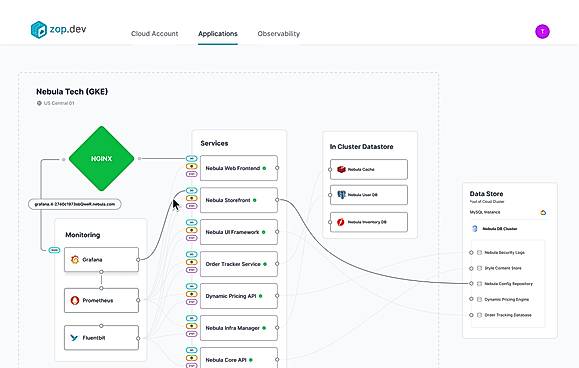This screenshot has height=368, width=579.
Task: Open the purple user avatar
Action: [542, 31]
